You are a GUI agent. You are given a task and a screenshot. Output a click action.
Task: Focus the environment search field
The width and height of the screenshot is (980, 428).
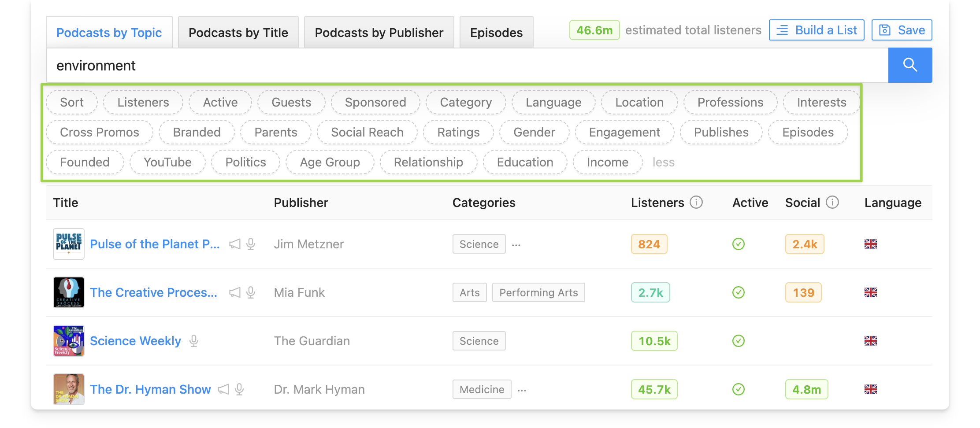[467, 65]
